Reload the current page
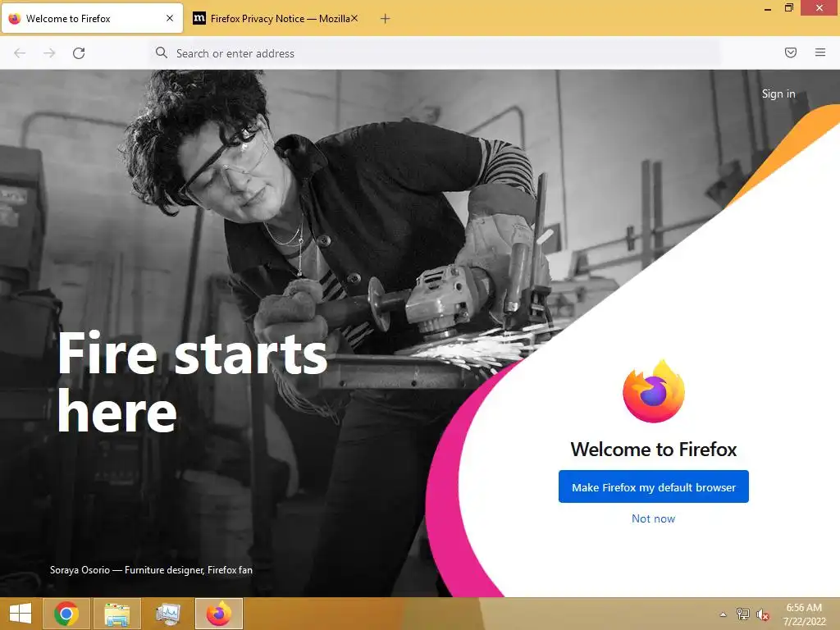This screenshot has width=840, height=630. (x=79, y=53)
